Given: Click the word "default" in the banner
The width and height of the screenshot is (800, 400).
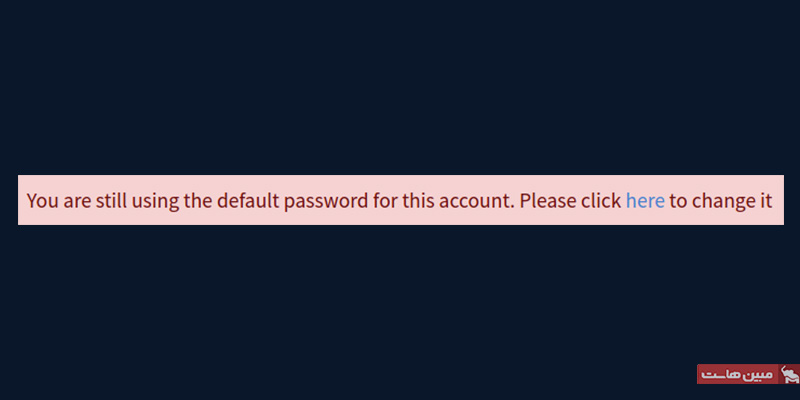Looking at the screenshot, I should click(248, 201).
